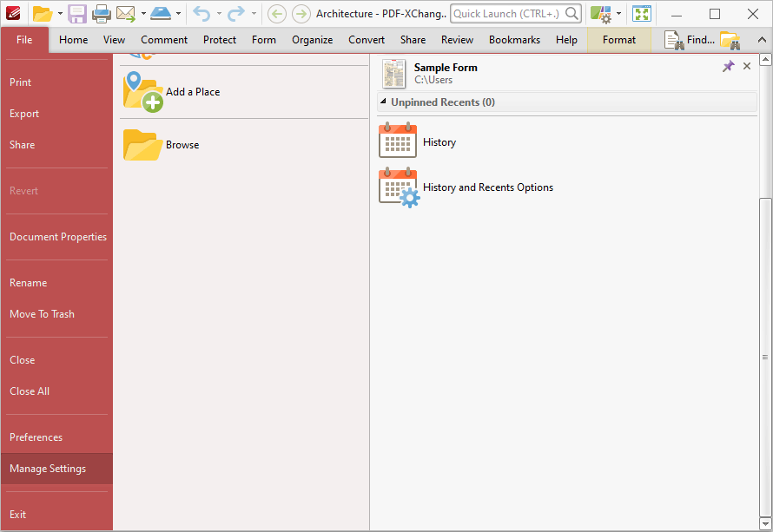The height and width of the screenshot is (532, 773).
Task: Click the full screen mode icon
Action: click(x=642, y=14)
